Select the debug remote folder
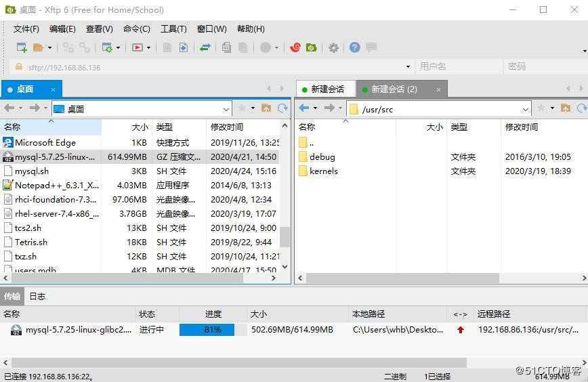Screen dimensions: 588x382 tap(317, 157)
